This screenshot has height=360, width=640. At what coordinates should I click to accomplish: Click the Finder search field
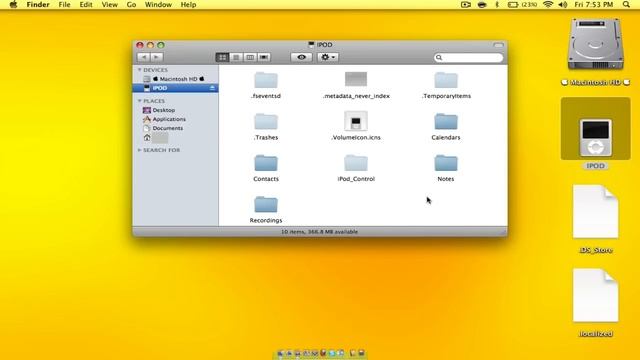point(469,58)
